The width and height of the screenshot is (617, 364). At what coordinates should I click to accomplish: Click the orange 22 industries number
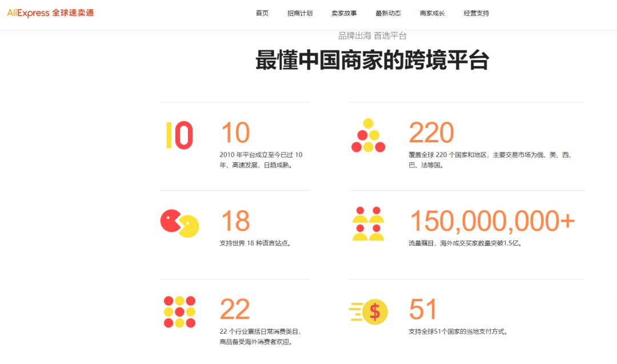[x=234, y=309]
